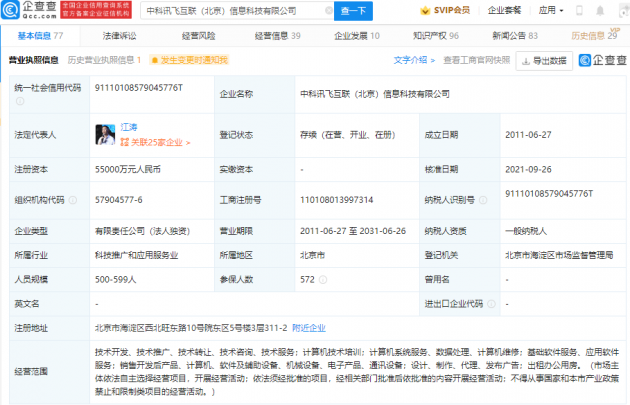Viewport: 630px width, 405px height.
Task: Click the 导出数据 button
Action: [544, 61]
